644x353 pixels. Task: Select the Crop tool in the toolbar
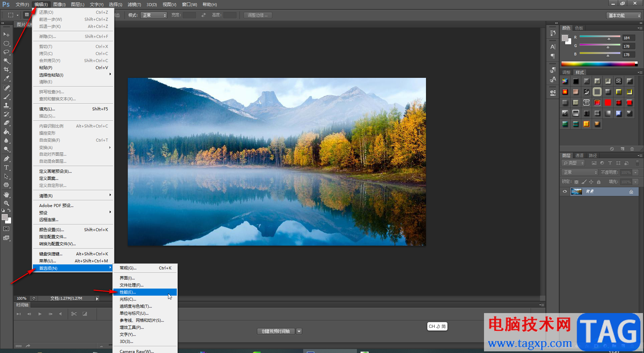click(x=6, y=69)
